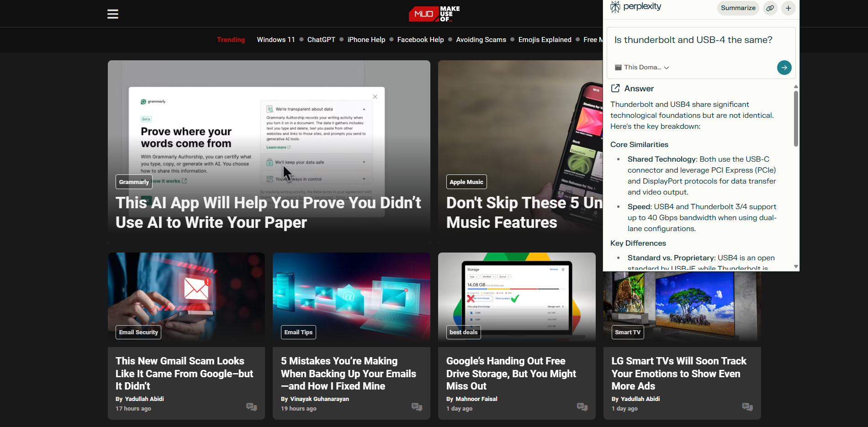The width and height of the screenshot is (868, 427).
Task: Click the Key Differences heading
Action: click(638, 243)
